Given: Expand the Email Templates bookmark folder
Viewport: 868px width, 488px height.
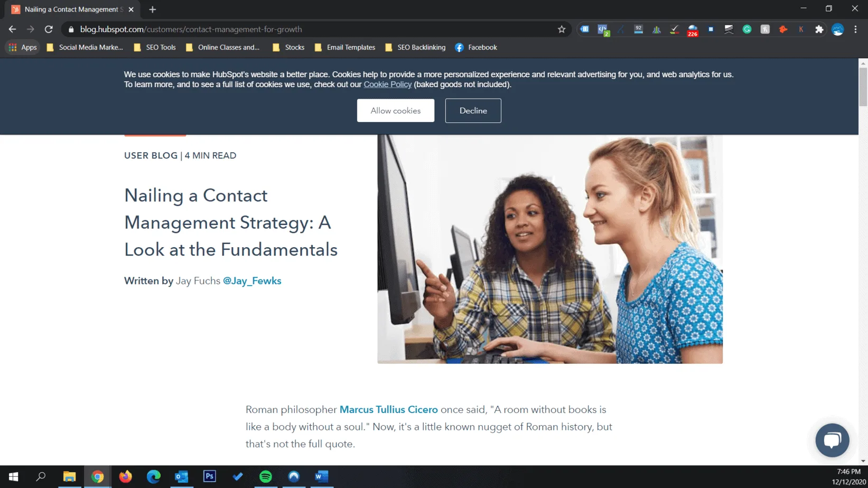Looking at the screenshot, I should pos(344,48).
